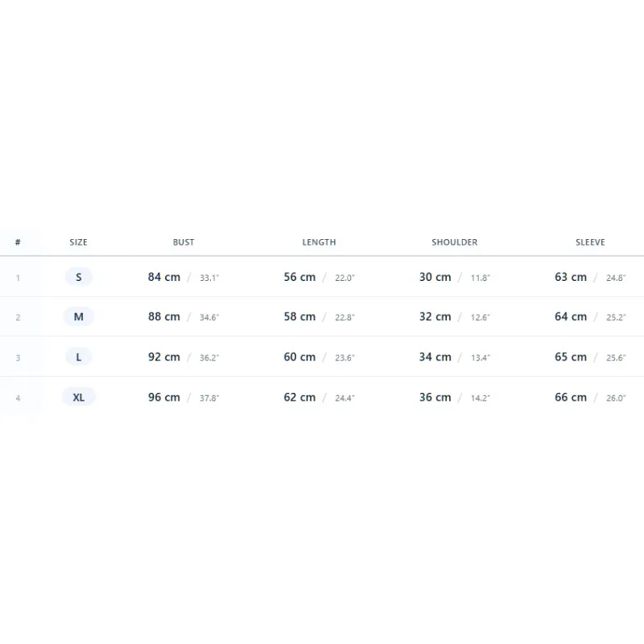The width and height of the screenshot is (644, 644).
Task: Click the 26.0" sleeve inch value
Action: point(616,398)
